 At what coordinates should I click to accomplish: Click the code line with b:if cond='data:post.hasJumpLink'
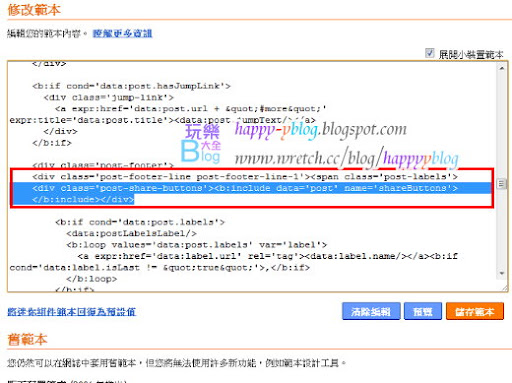(x=131, y=86)
